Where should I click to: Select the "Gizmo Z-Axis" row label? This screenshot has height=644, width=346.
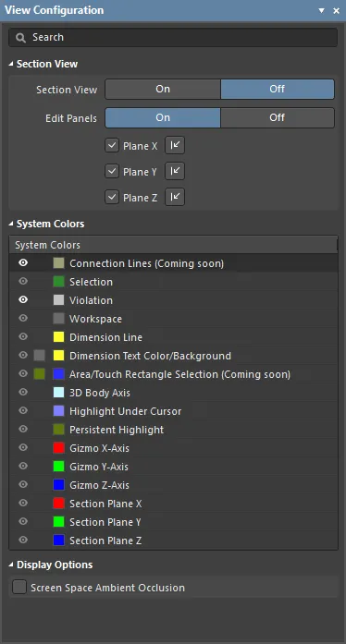coord(99,485)
